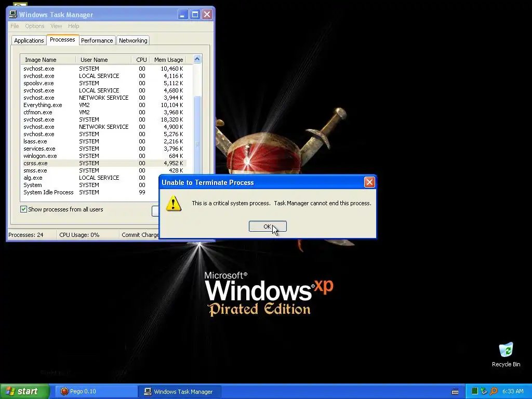Image resolution: width=532 pixels, height=399 pixels.
Task: Click the Task Manager title bar icon
Action: (13, 14)
